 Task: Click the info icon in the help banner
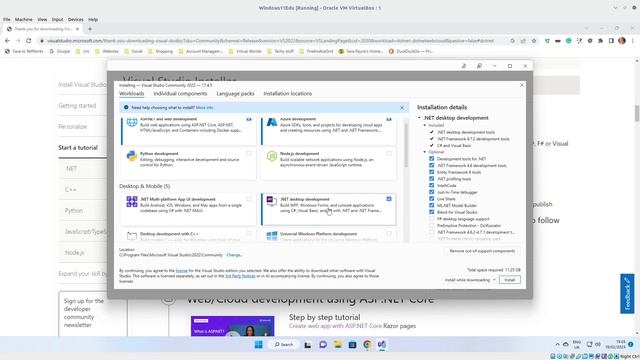click(x=126, y=107)
